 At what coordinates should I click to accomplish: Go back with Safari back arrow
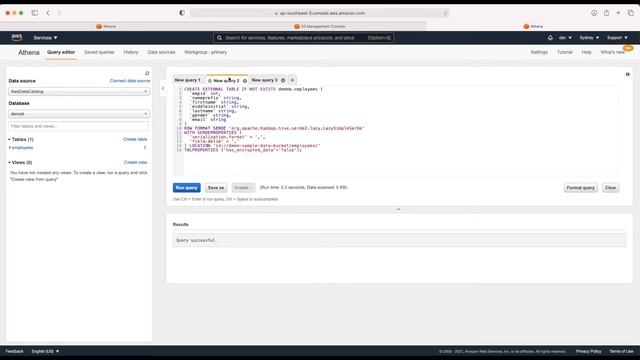pyautogui.click(x=48, y=13)
